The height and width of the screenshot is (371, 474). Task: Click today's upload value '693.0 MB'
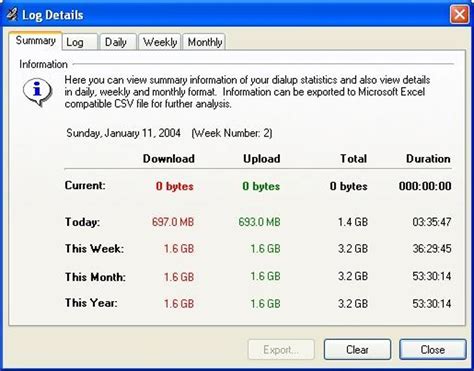[x=259, y=222]
